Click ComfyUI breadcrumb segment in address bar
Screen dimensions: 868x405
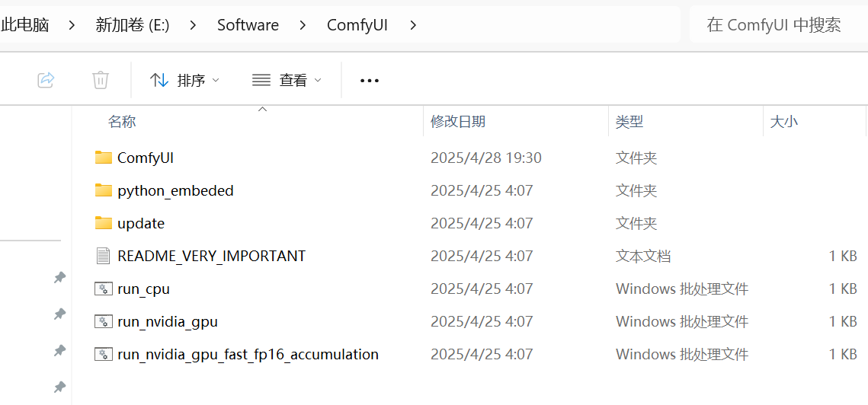tap(357, 25)
